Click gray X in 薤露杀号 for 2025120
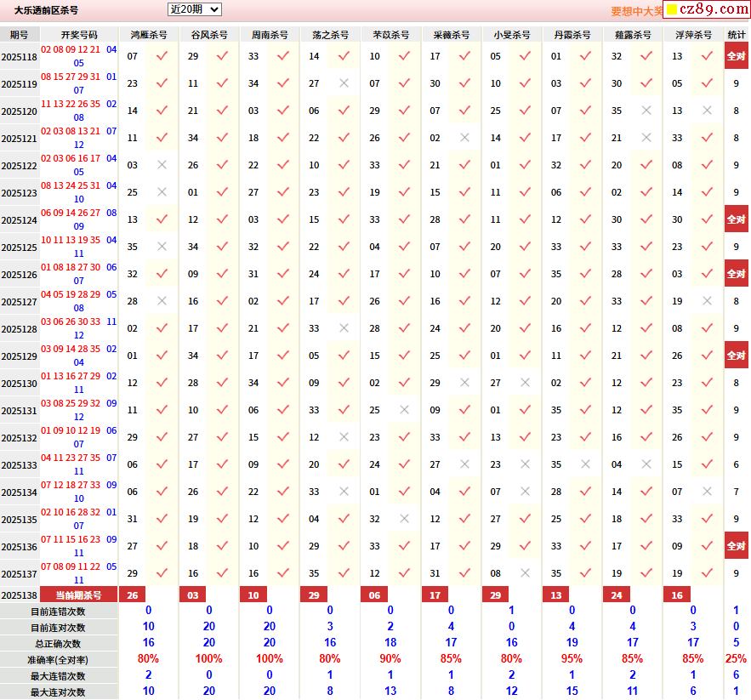Screen dimensions: 751x700 pyautogui.click(x=646, y=111)
